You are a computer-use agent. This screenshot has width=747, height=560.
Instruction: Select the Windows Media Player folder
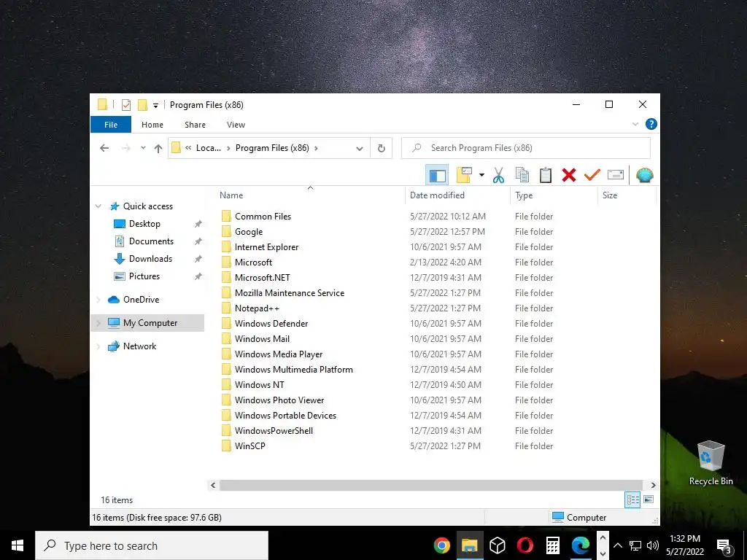278,354
